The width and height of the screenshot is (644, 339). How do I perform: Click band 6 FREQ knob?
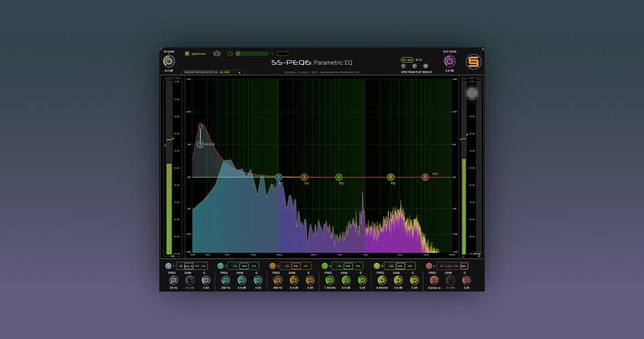[x=434, y=280]
